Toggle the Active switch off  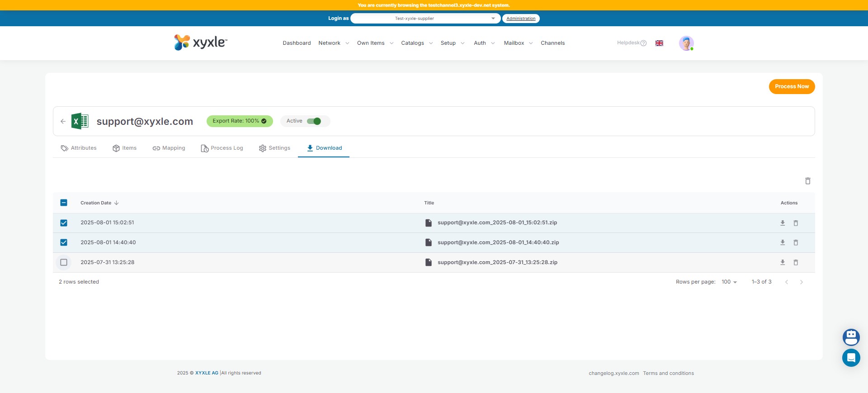(314, 121)
